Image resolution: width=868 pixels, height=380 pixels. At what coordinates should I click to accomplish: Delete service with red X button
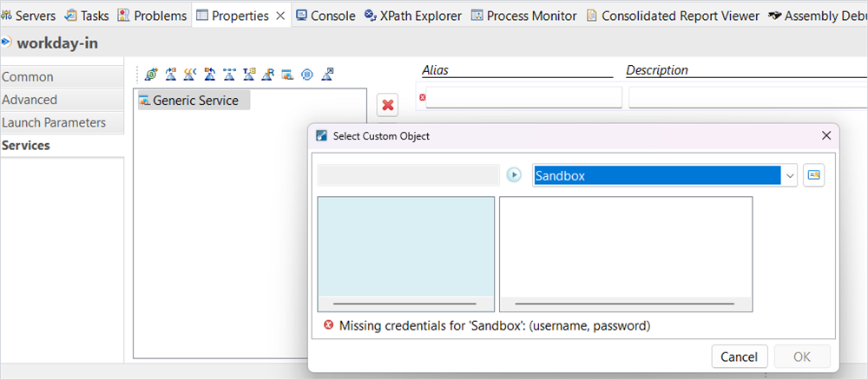click(x=388, y=104)
